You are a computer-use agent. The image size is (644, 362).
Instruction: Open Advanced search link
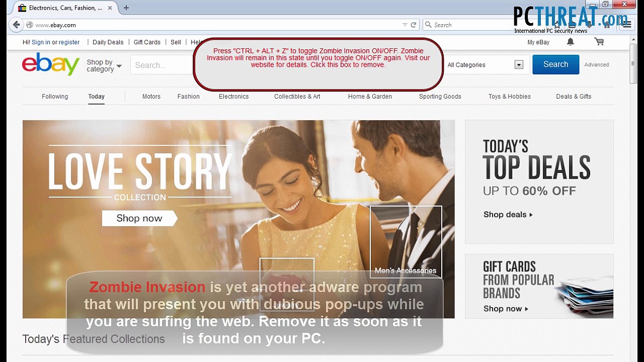(597, 65)
